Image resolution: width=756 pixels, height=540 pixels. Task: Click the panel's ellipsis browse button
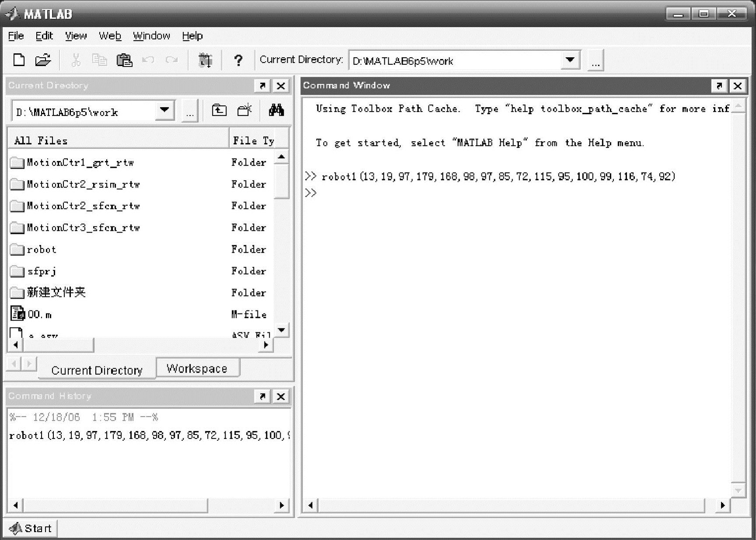(190, 111)
